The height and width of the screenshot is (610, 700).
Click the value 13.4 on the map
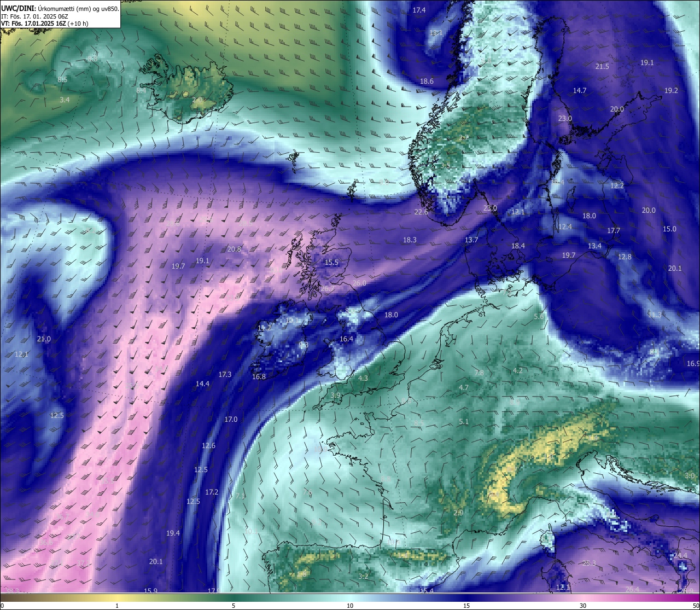tap(594, 246)
